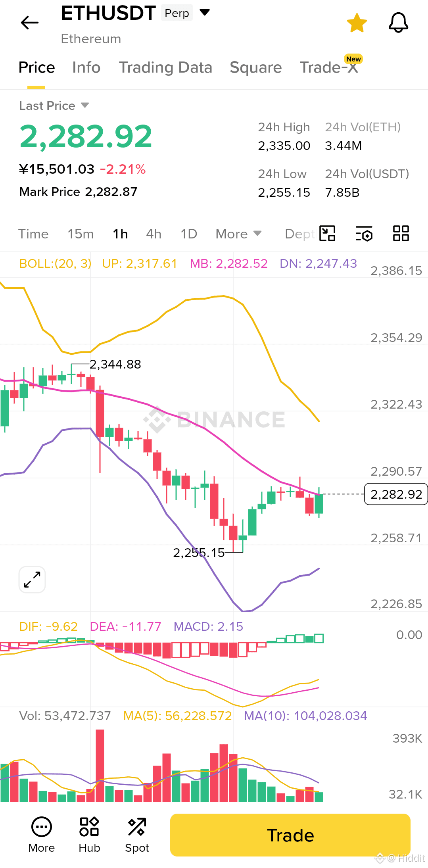428x868 pixels.
Task: Tap the current price tag 2,282.92 on the axis
Action: point(396,494)
